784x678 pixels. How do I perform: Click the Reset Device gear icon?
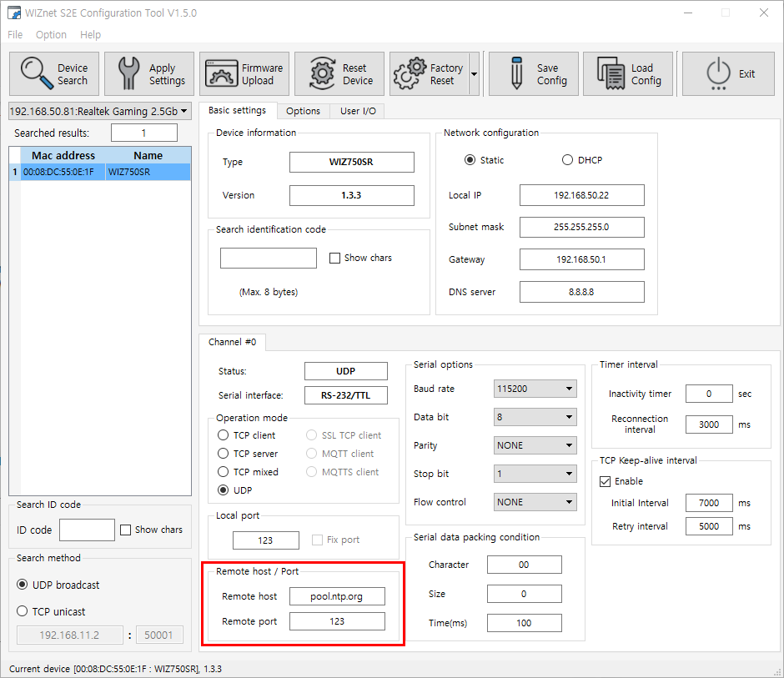pos(323,73)
